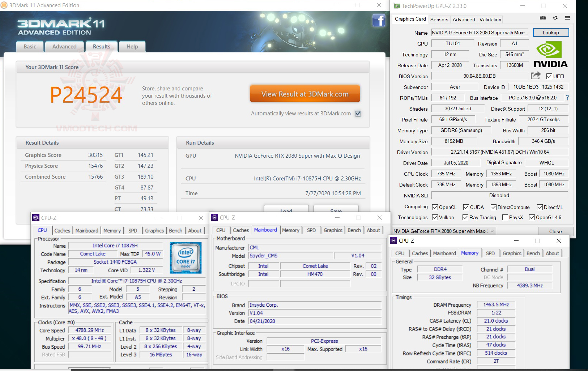
Task: Toggle the Vulkan checkbox
Action: pos(435,217)
